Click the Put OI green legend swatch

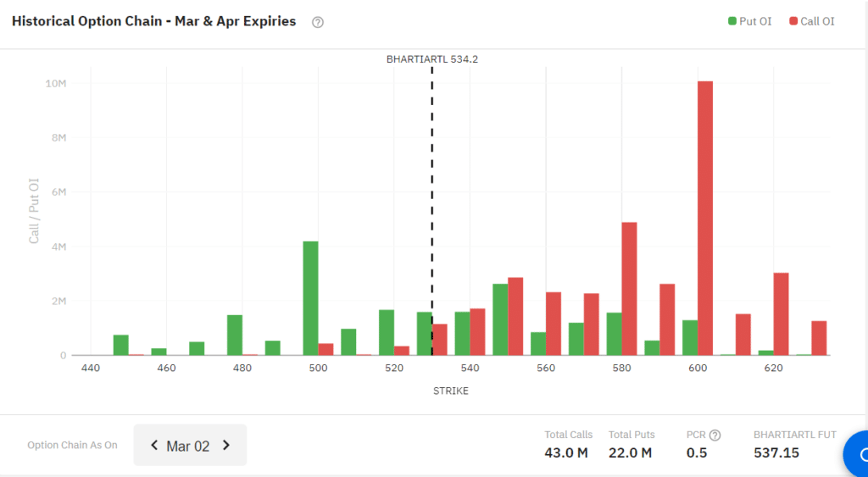pos(732,21)
